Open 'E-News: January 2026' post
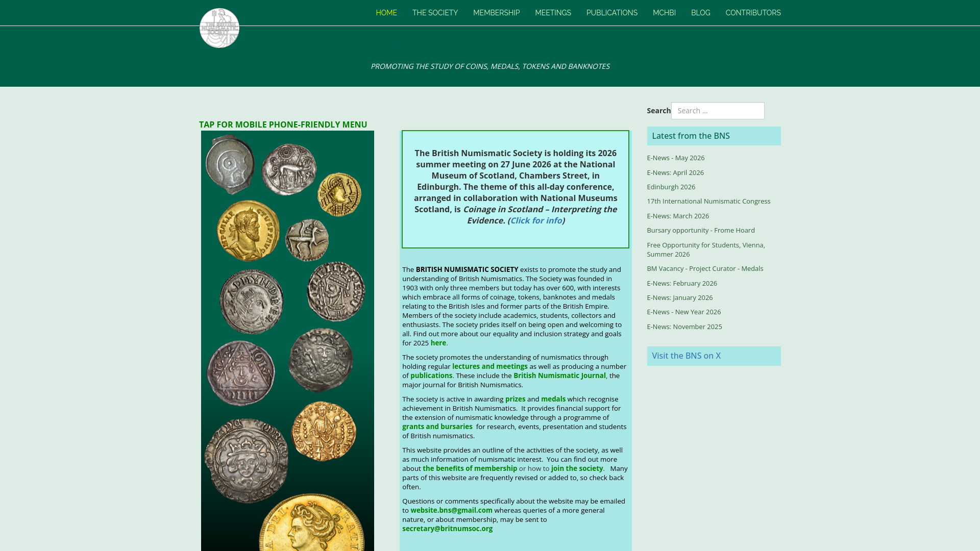The image size is (980, 551). [679, 298]
